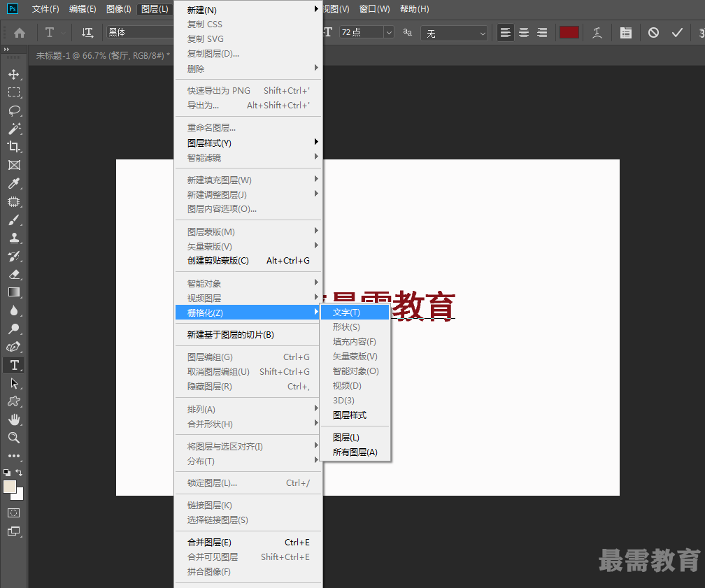
Task: Set left align text
Action: point(506,33)
